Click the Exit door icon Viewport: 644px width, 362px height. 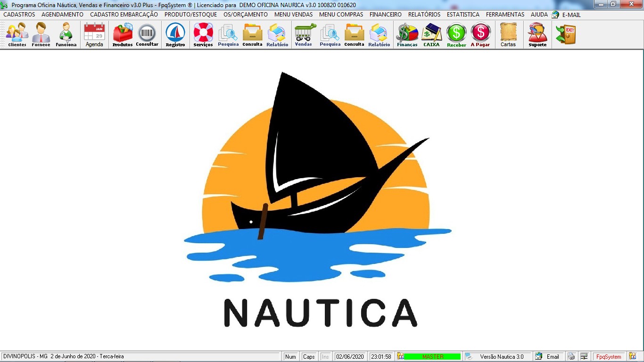coord(566,35)
